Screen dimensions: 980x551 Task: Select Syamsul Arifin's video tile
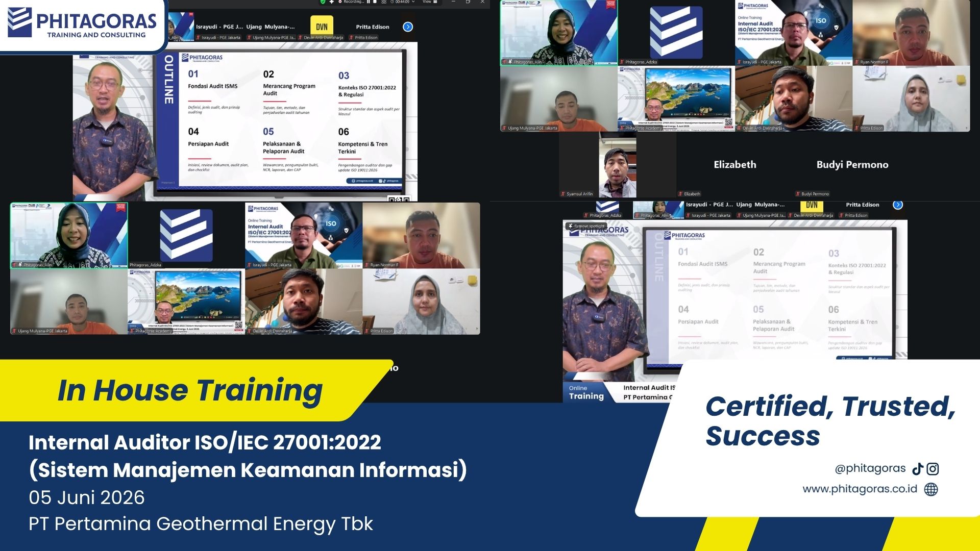[x=618, y=165]
